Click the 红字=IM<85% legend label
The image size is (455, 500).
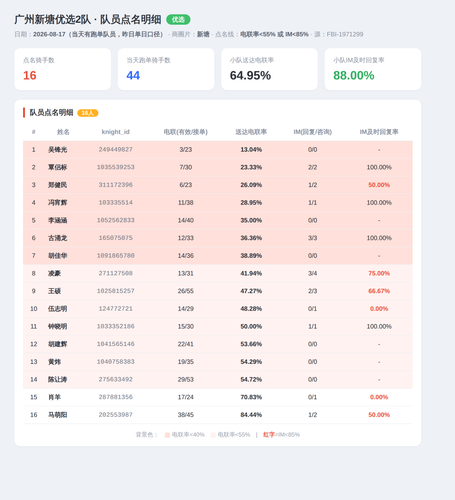(281, 435)
